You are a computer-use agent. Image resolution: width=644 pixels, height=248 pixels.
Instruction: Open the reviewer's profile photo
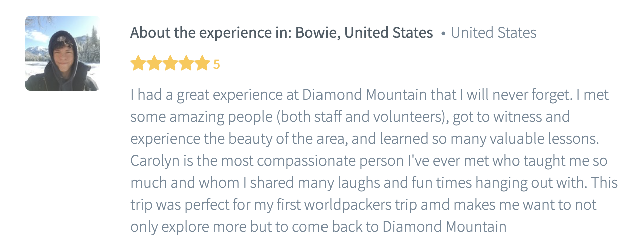(x=63, y=53)
